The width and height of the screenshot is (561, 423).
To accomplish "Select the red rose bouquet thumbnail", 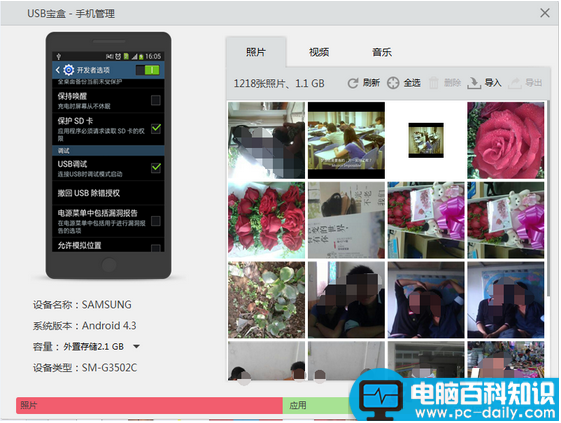I will (x=267, y=220).
